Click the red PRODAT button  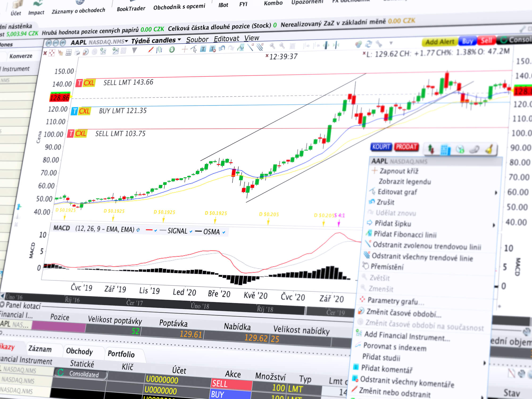(x=406, y=147)
